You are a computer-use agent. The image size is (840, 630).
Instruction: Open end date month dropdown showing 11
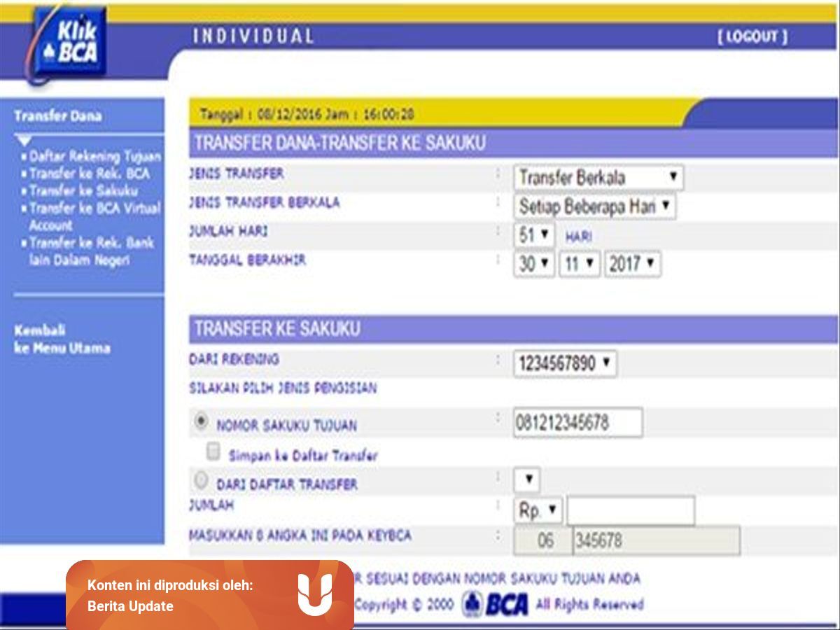click(x=580, y=264)
